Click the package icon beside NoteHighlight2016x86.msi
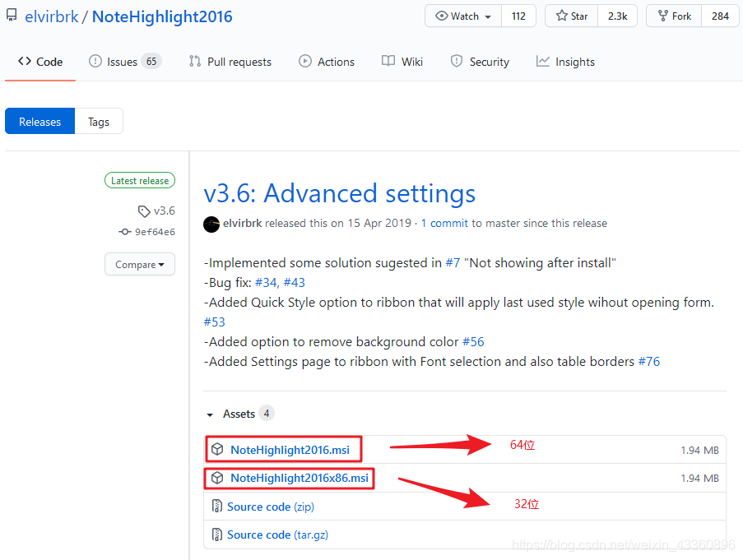This screenshot has height=560, width=743. pyautogui.click(x=217, y=478)
